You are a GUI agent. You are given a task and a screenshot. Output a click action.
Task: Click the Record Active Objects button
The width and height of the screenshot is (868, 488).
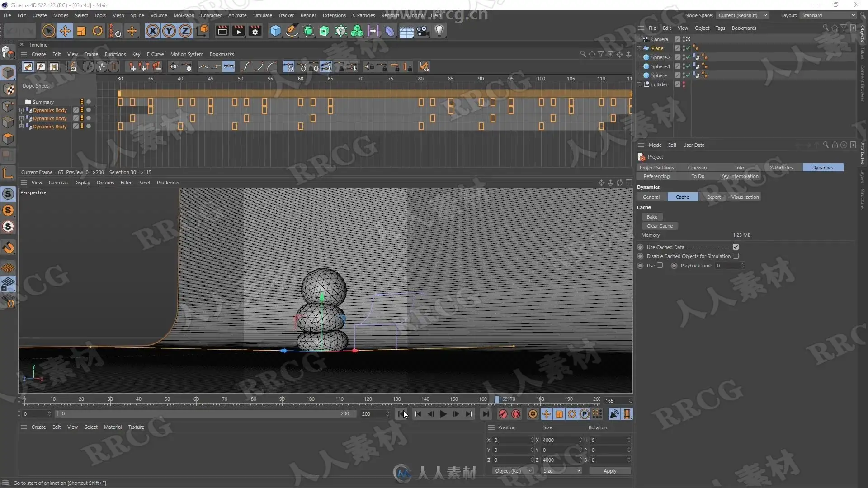(503, 414)
